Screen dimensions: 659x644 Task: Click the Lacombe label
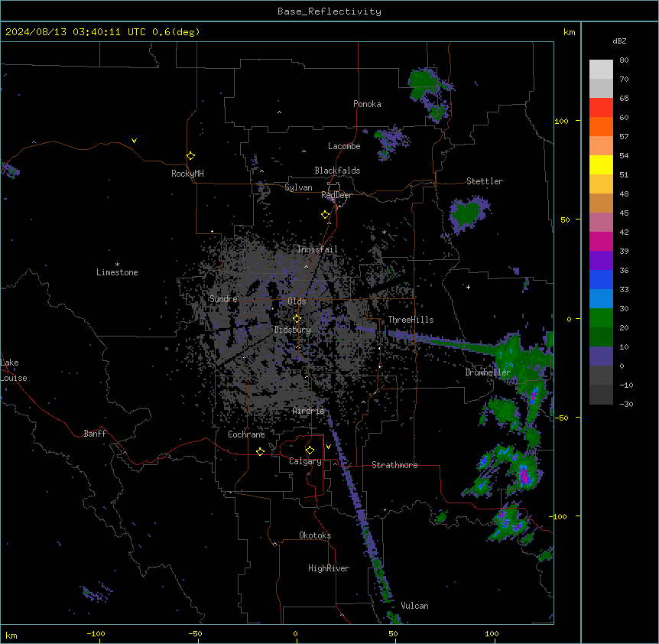[344, 146]
